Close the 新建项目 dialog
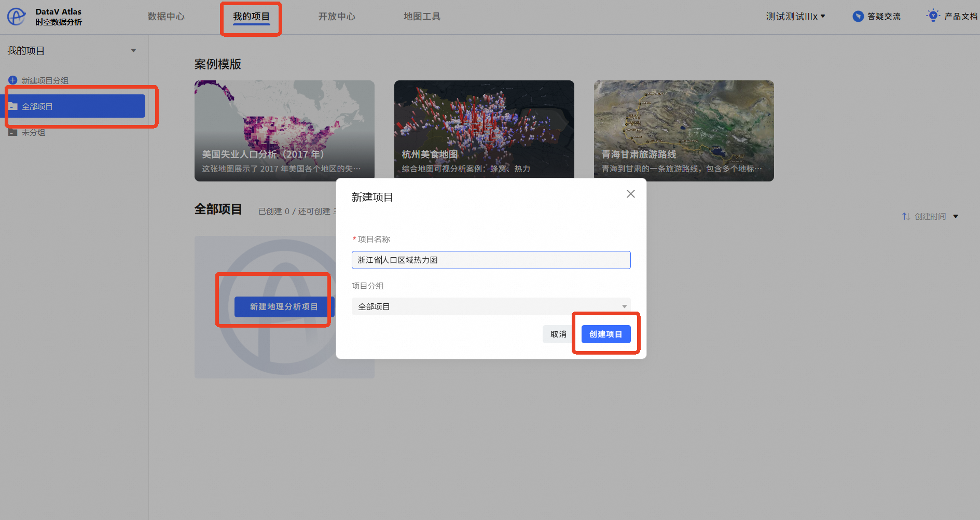The height and width of the screenshot is (520, 980). 630,194
